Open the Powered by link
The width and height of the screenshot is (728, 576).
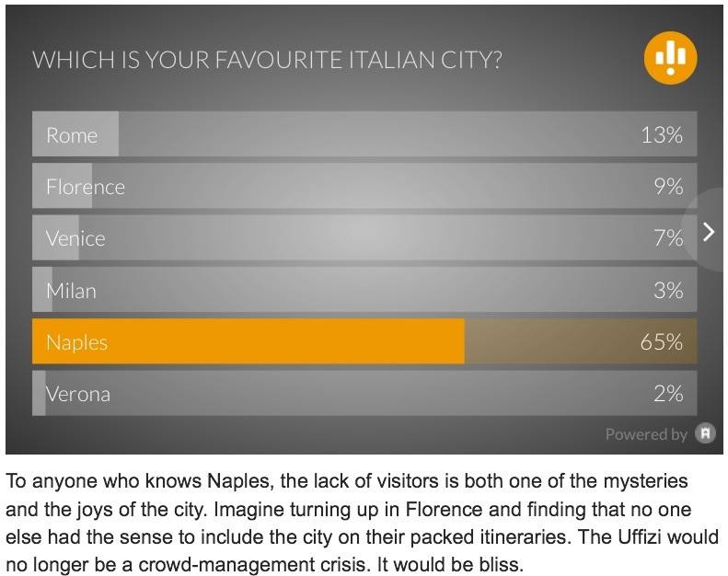pyautogui.click(x=646, y=434)
